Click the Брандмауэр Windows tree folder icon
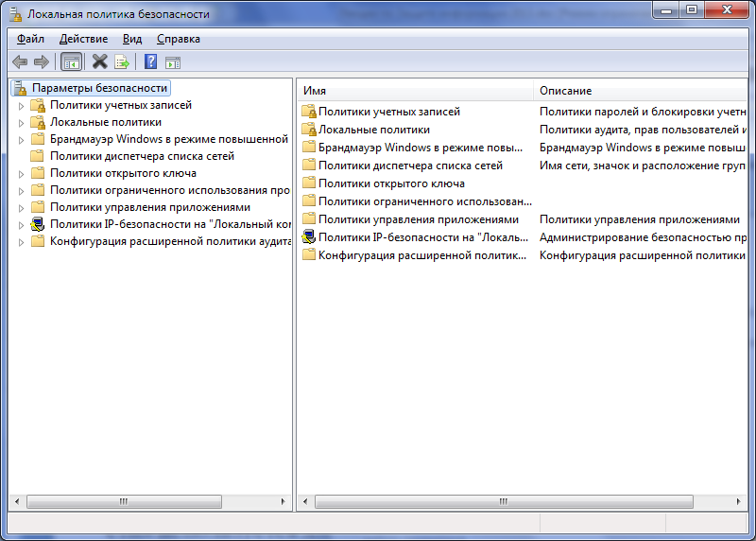Screen dimensions: 756x541 tap(38, 139)
